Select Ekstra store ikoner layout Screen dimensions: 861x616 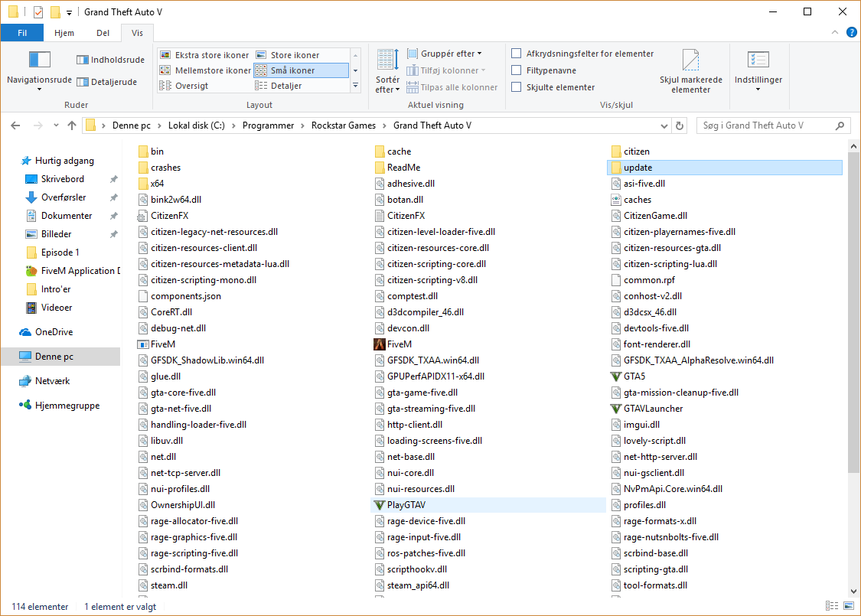coord(204,55)
